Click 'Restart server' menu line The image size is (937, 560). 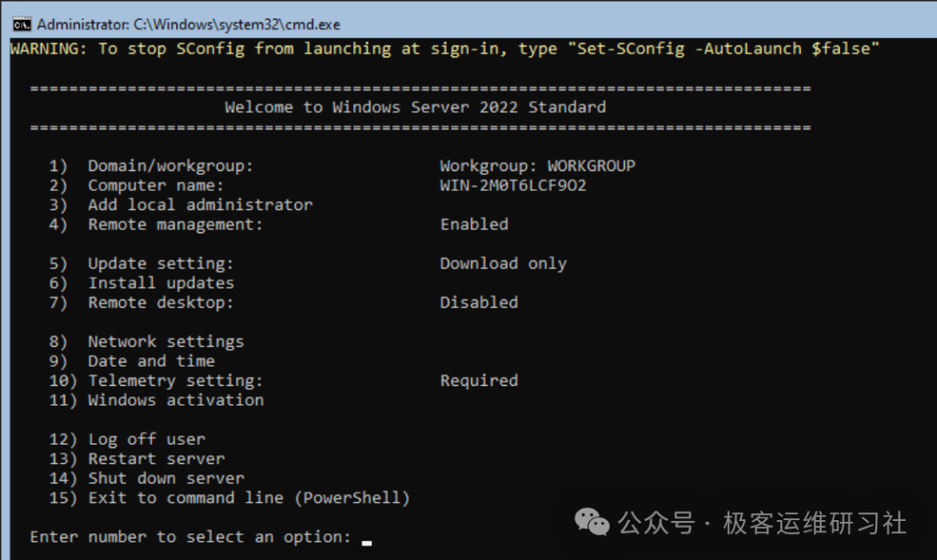[156, 459]
